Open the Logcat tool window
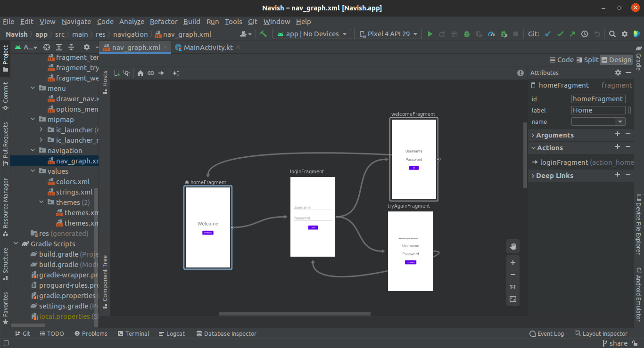644x348 pixels. click(x=172, y=333)
